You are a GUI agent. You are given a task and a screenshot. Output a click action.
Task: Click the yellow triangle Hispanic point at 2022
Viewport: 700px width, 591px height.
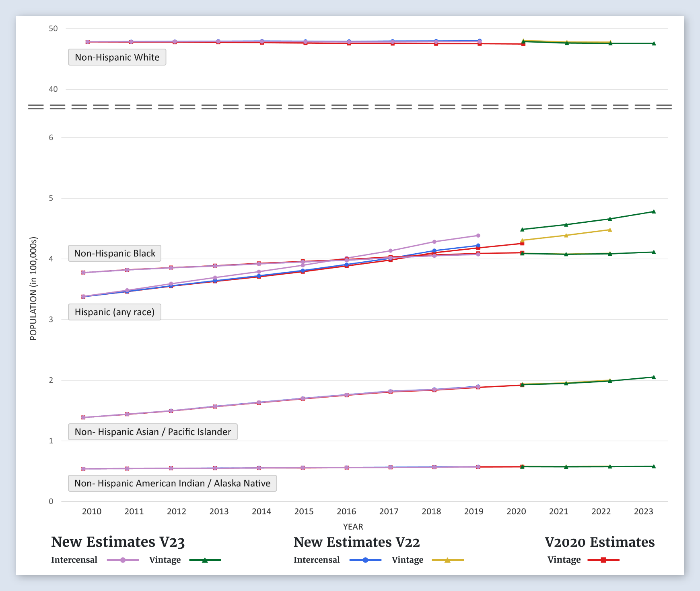click(x=610, y=230)
